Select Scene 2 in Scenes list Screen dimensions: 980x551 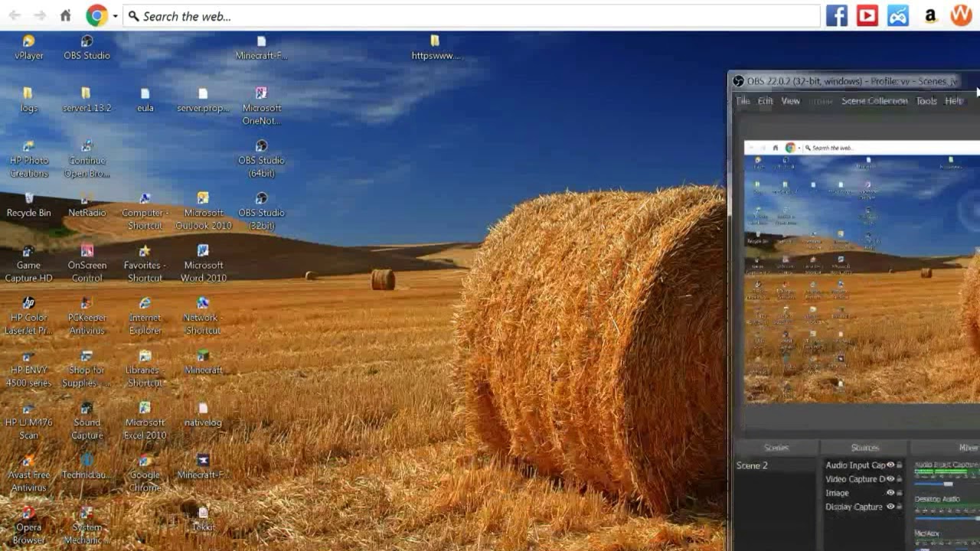click(776, 465)
